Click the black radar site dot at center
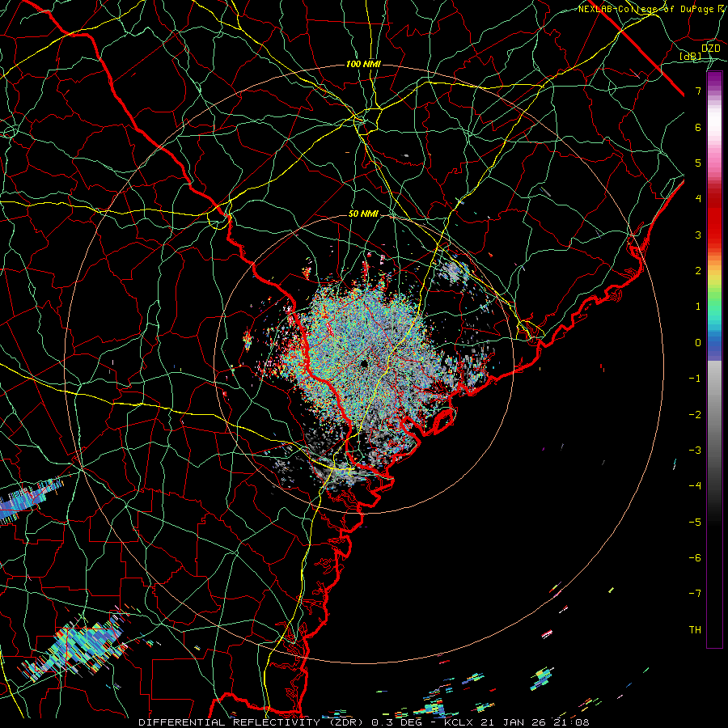This screenshot has height=728, width=728. [364, 363]
